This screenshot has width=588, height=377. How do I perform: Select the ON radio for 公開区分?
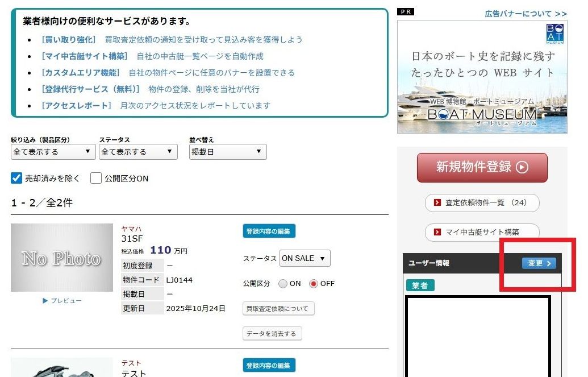[x=283, y=284]
